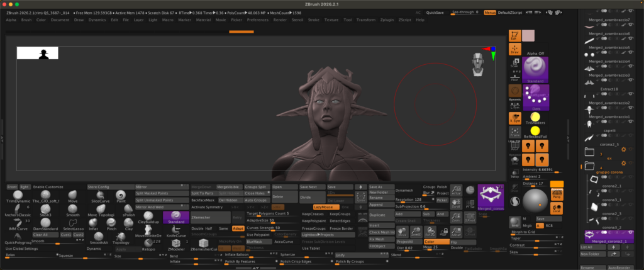Click the light placement sphere
This screenshot has height=270, width=644.
536,201
